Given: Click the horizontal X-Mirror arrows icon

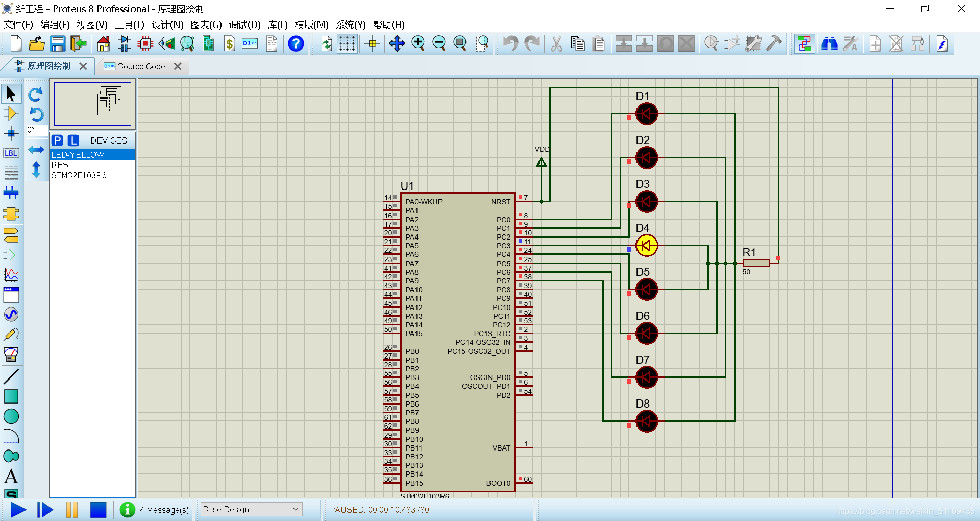Looking at the screenshot, I should (36, 150).
